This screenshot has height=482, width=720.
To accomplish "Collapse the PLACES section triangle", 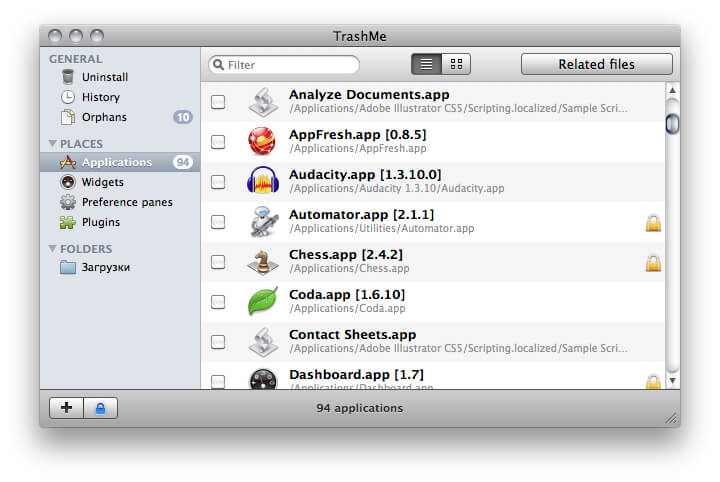I will tap(52, 144).
